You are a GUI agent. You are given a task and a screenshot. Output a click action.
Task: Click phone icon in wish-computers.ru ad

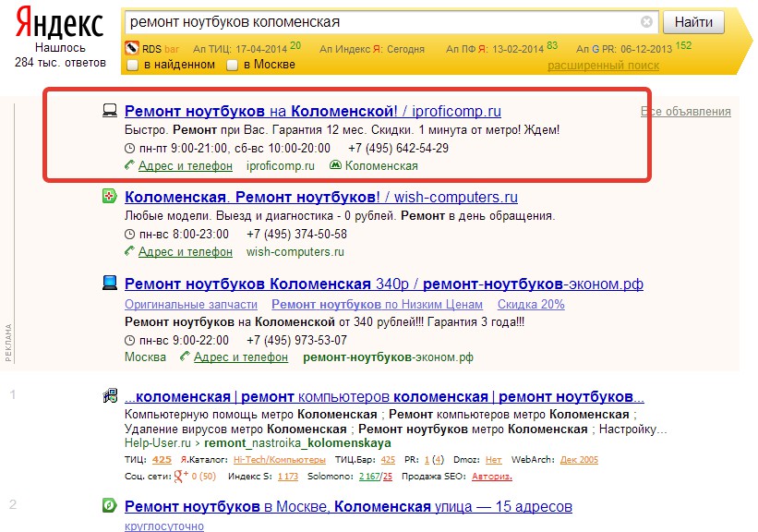tap(129, 251)
